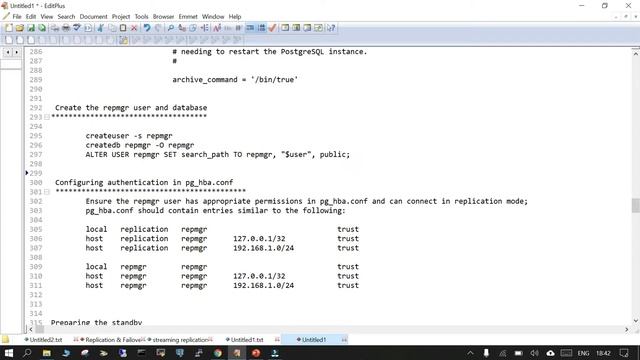Click the vertical scrollbar thumb
Screen dimensions: 640x360
click(x=635, y=205)
